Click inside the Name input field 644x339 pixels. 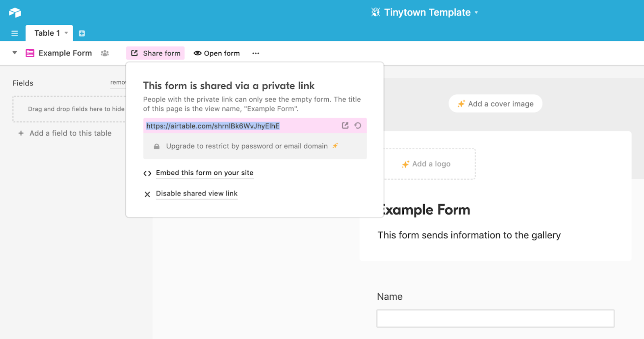495,318
